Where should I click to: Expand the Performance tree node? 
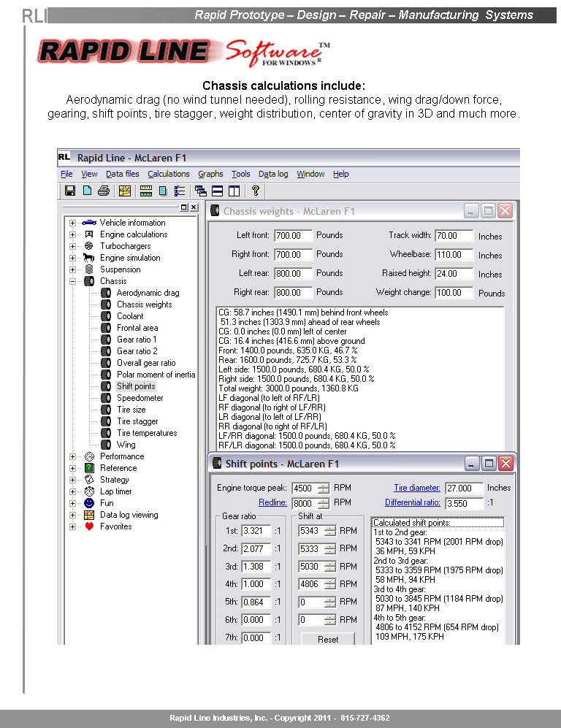pyautogui.click(x=72, y=456)
